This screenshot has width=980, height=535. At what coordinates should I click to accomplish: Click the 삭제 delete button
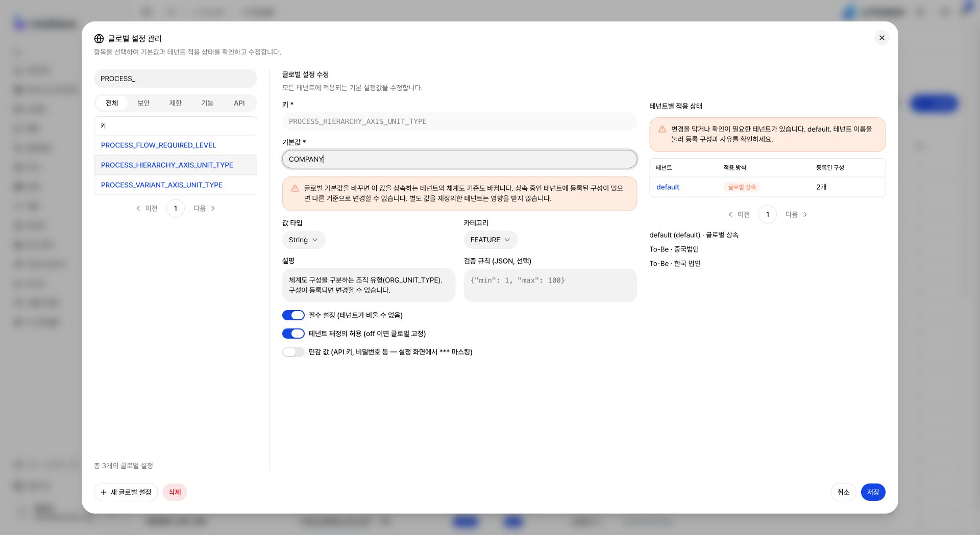[x=175, y=492]
